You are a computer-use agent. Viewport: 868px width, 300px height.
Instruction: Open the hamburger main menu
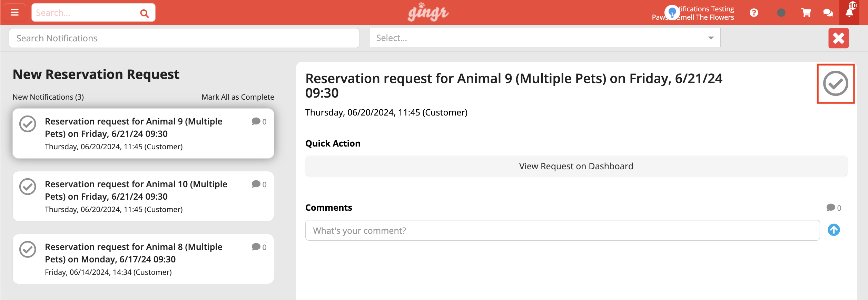tap(15, 12)
